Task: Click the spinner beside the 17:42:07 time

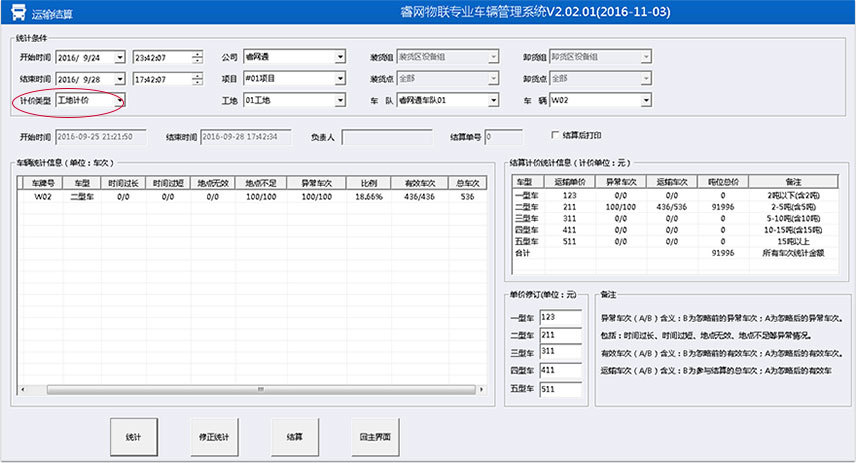Action: (198, 79)
